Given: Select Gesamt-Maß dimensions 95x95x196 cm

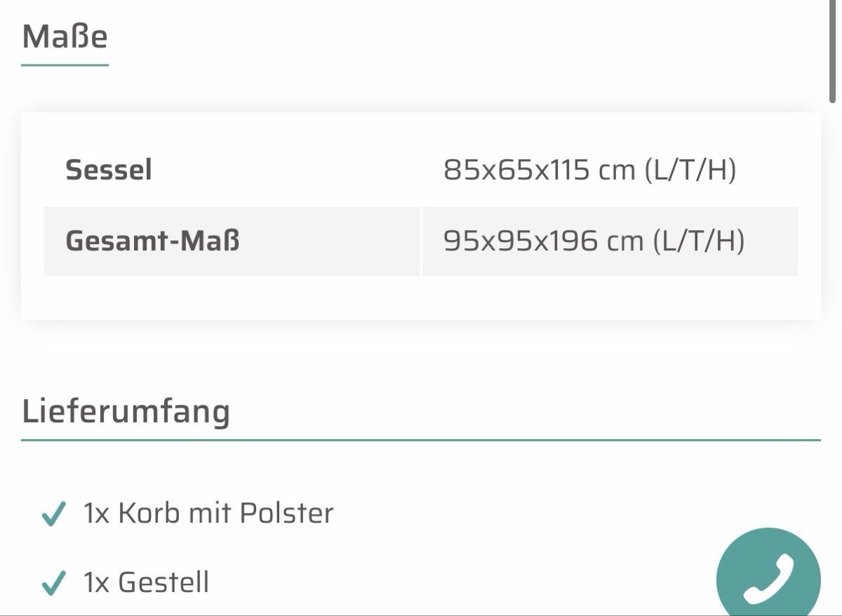Looking at the screenshot, I should 594,241.
